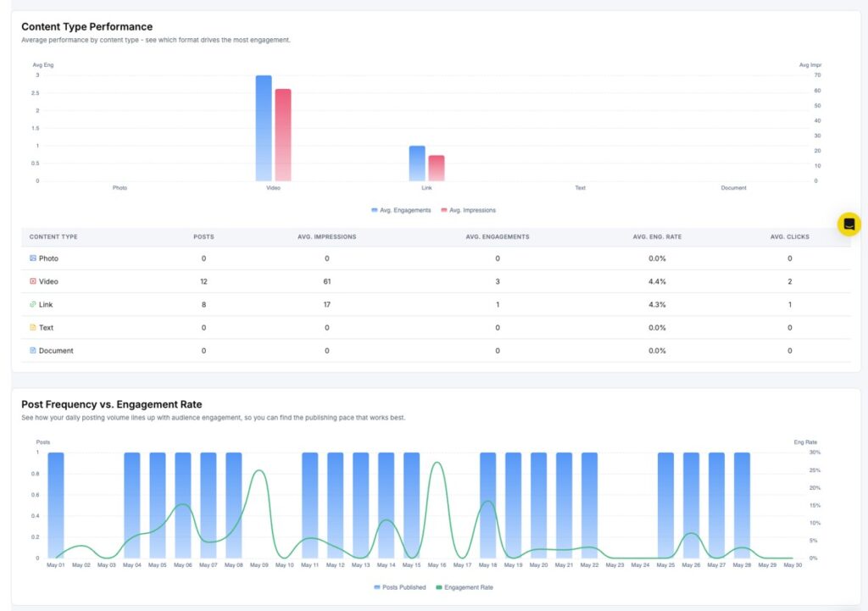The image size is (868, 611).
Task: Click the blue Video engagements bar
Action: (264, 128)
